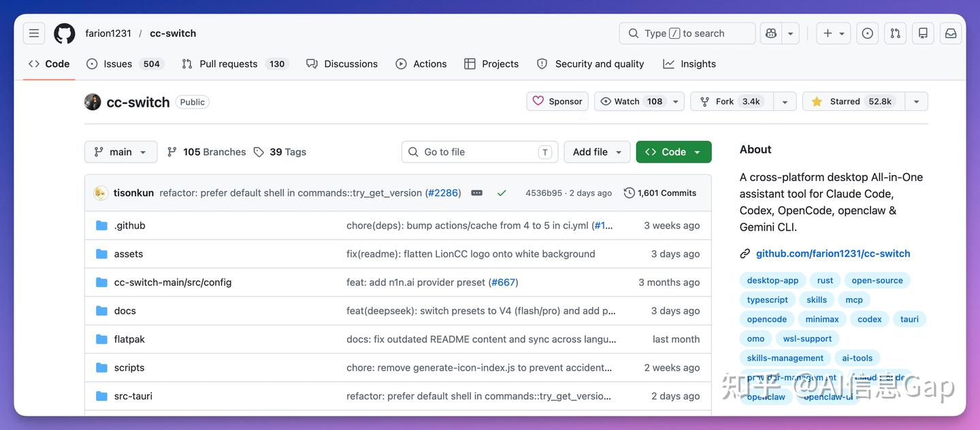This screenshot has height=430, width=980.
Task: Click the rust topic tag
Action: [x=825, y=280]
